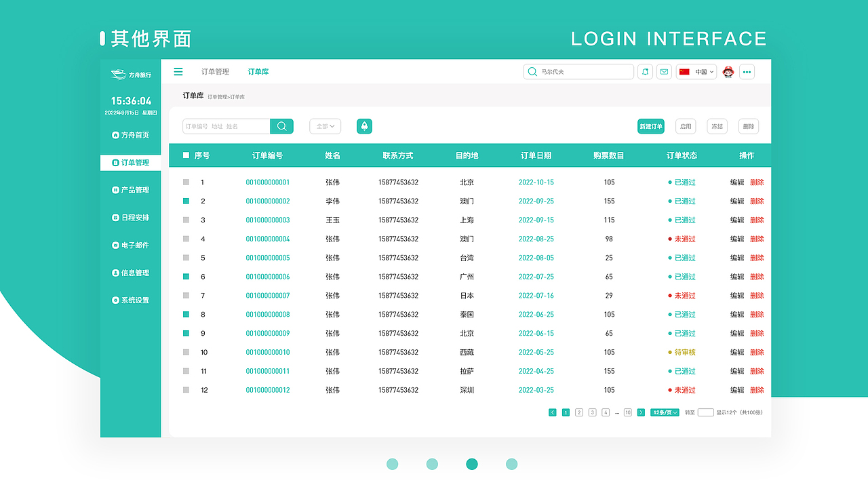Click the 转至 page jump input
Screen dimensions: 868x489
coord(706,412)
